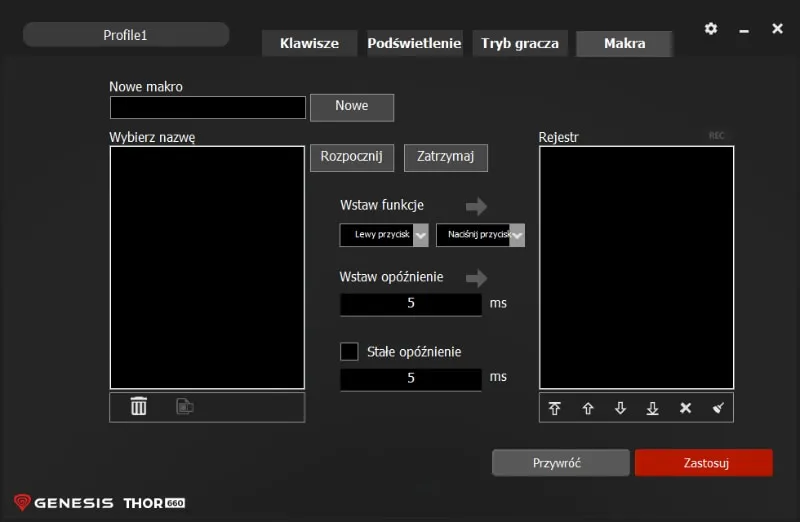Delete the selected register entry with X icon
This screenshot has height=522, width=800.
click(685, 408)
